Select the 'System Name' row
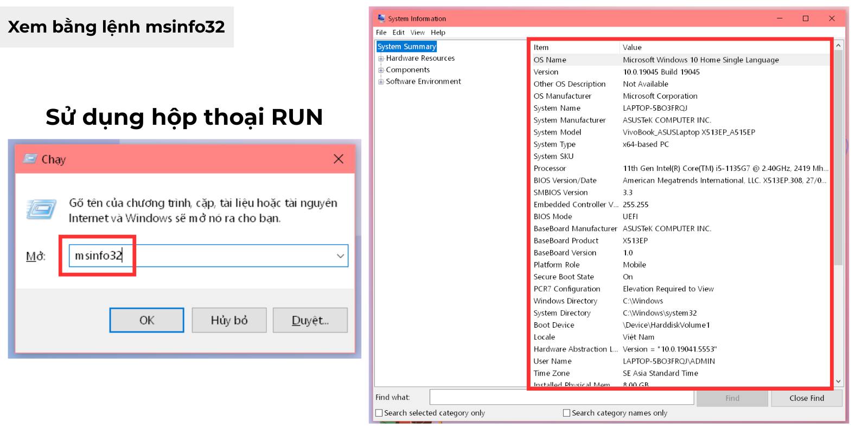 coord(680,108)
